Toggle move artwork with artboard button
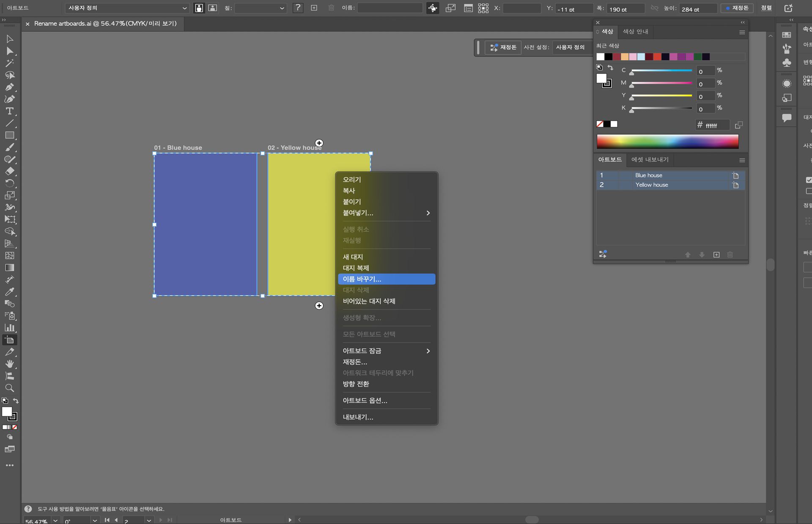This screenshot has width=812, height=524. point(433,8)
